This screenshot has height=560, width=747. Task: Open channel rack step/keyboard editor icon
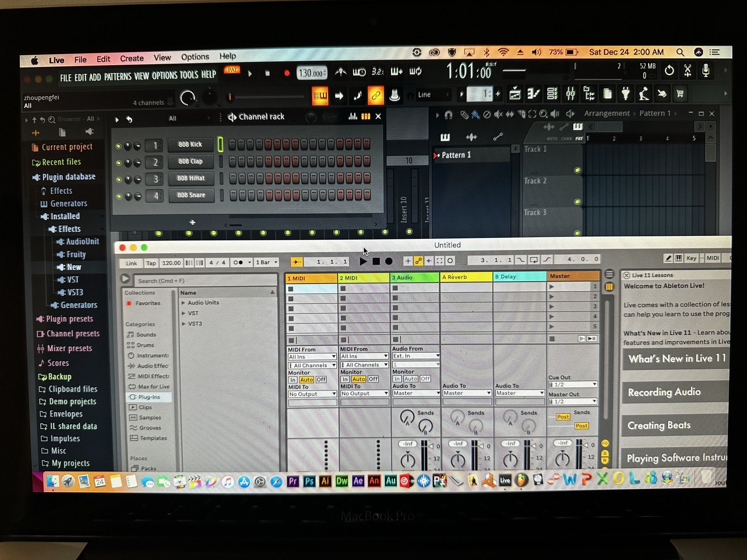coord(366,116)
